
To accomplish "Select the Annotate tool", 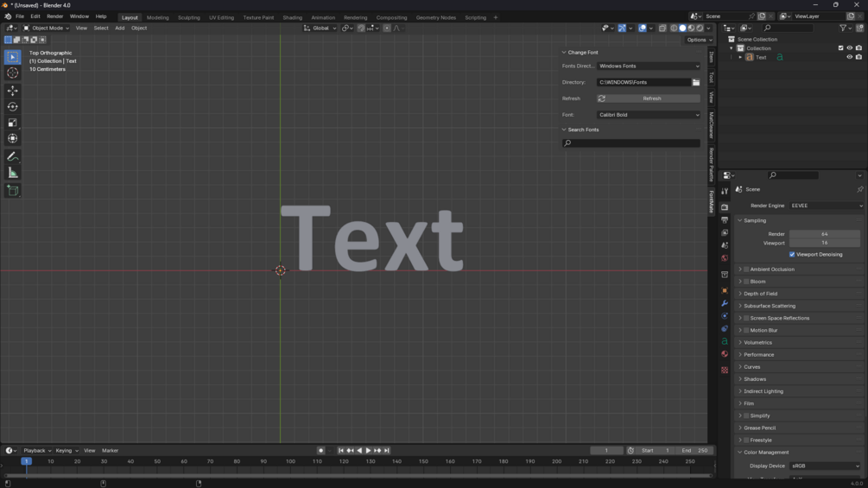I will click(x=13, y=157).
